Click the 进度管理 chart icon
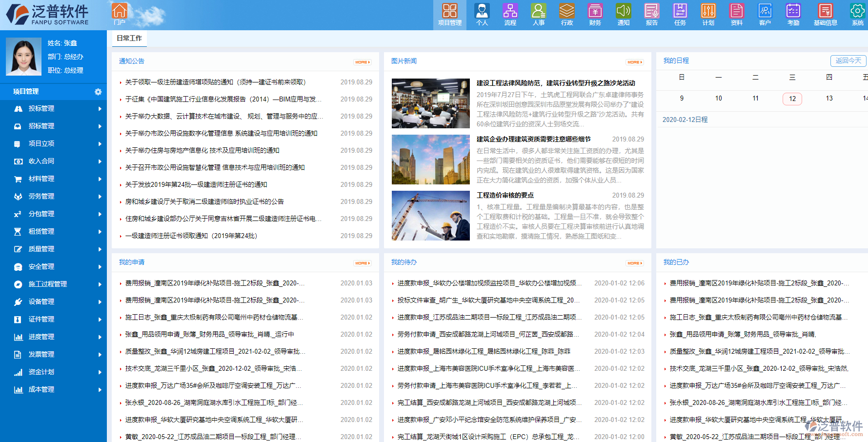The height and width of the screenshot is (442, 868). click(x=18, y=337)
